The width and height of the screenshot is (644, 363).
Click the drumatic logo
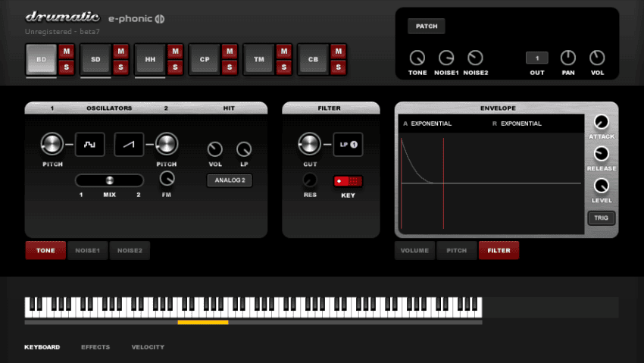coord(62,17)
